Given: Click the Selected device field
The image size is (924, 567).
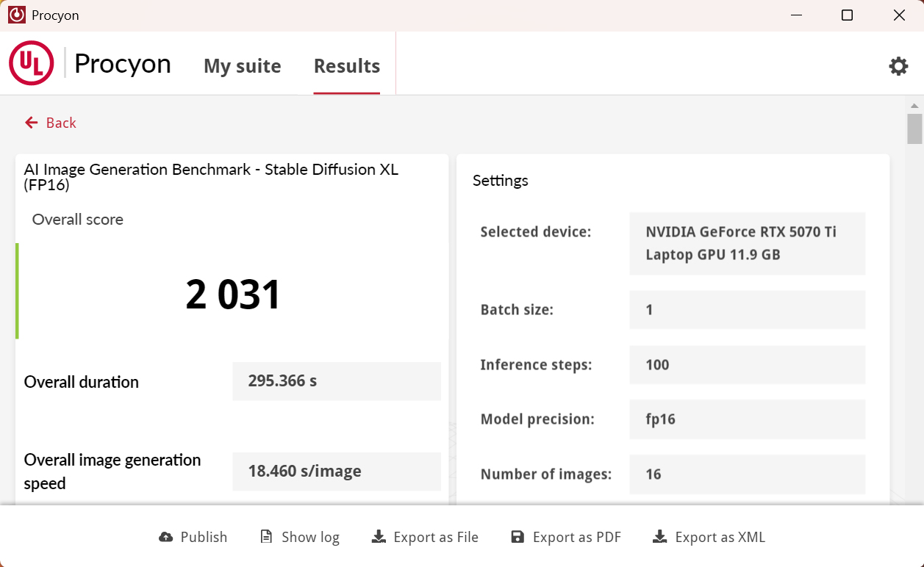Looking at the screenshot, I should [747, 243].
